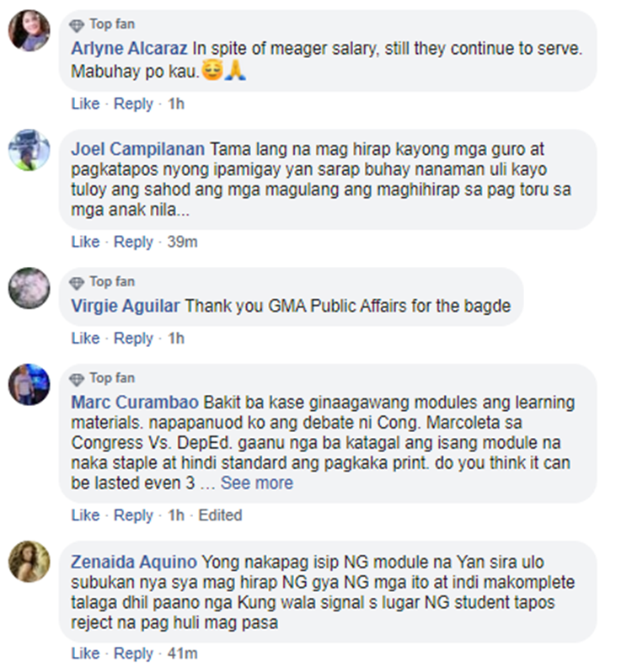The width and height of the screenshot is (632, 672).
Task: Click the 39m timestamp on Joel's comment
Action: pyautogui.click(x=183, y=243)
